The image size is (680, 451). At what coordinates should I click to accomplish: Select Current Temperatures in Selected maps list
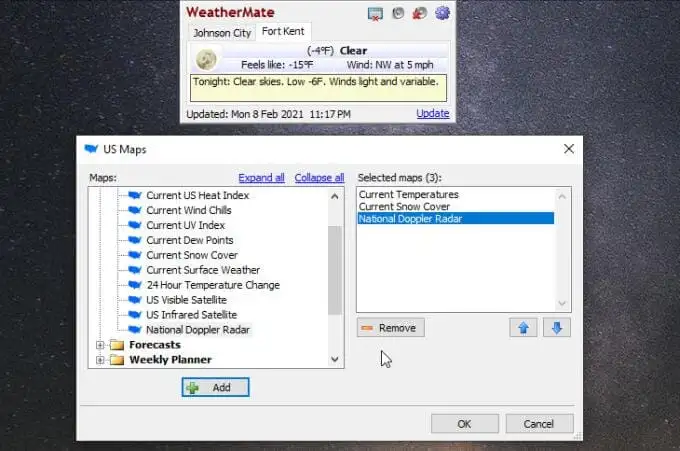click(x=456, y=194)
